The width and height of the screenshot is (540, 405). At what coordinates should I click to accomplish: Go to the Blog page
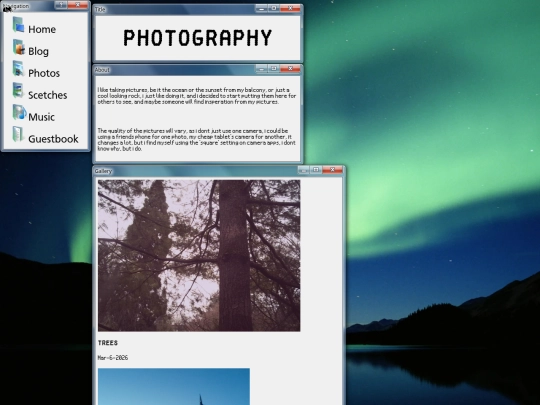tap(38, 51)
